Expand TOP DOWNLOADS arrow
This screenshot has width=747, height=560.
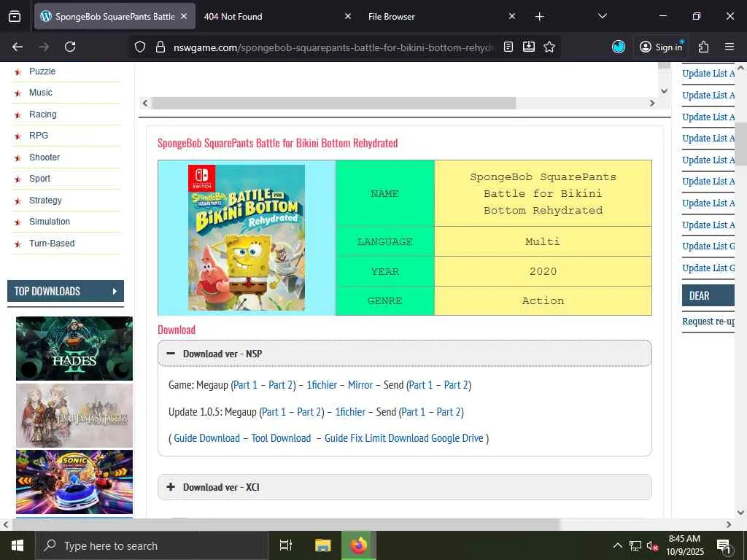pos(115,291)
